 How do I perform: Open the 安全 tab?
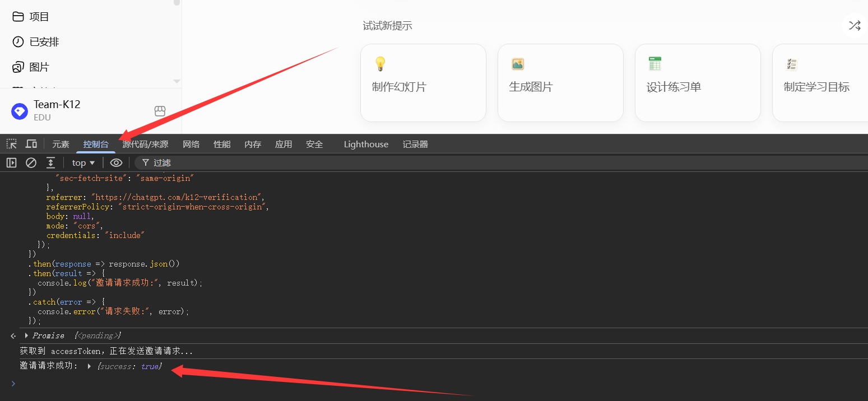(x=314, y=144)
